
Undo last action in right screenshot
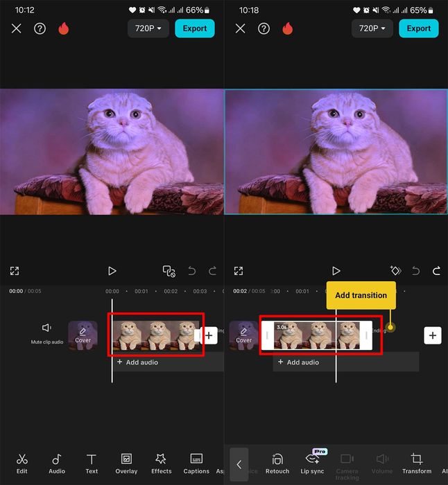pos(416,272)
